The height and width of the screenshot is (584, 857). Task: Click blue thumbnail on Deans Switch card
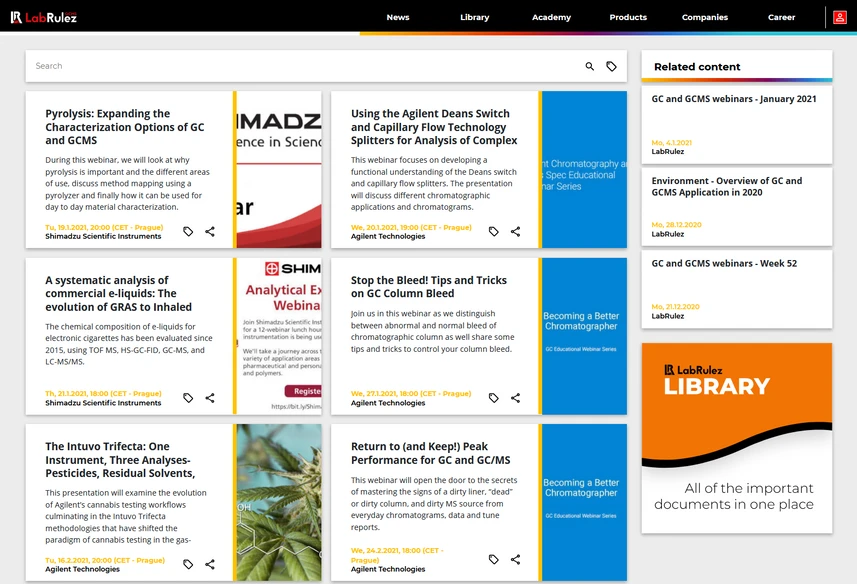point(584,169)
